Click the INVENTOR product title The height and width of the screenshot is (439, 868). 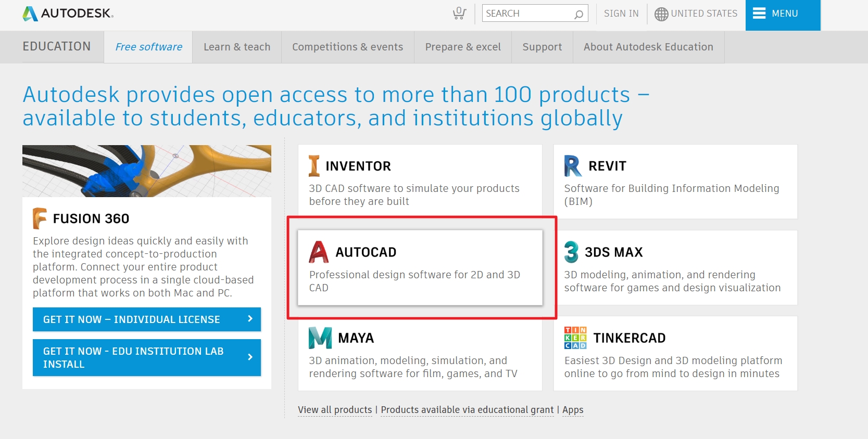tap(358, 166)
